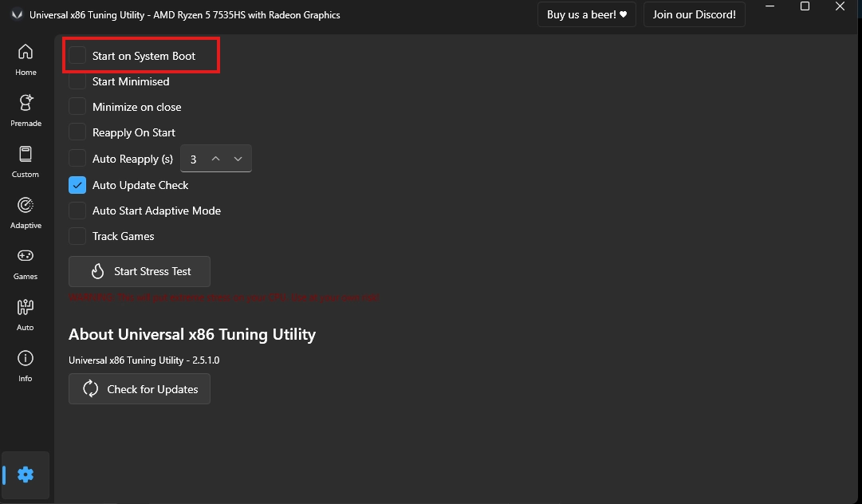Select the settings gear icon

coord(26,474)
